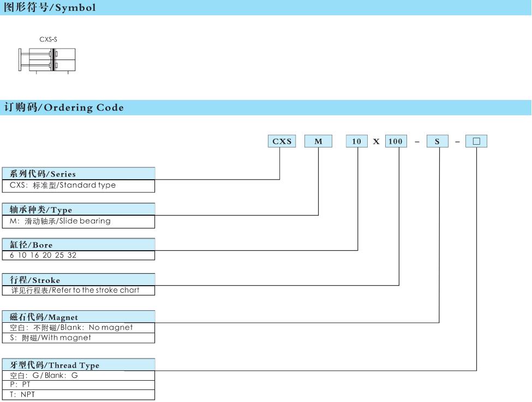Click the bore sizes row 6 10 16 20 25 32
The width and height of the screenshot is (532, 402).
(79, 255)
